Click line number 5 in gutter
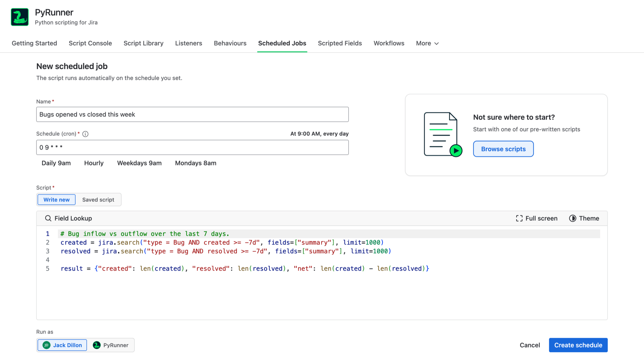This screenshot has width=644, height=359. [47, 269]
